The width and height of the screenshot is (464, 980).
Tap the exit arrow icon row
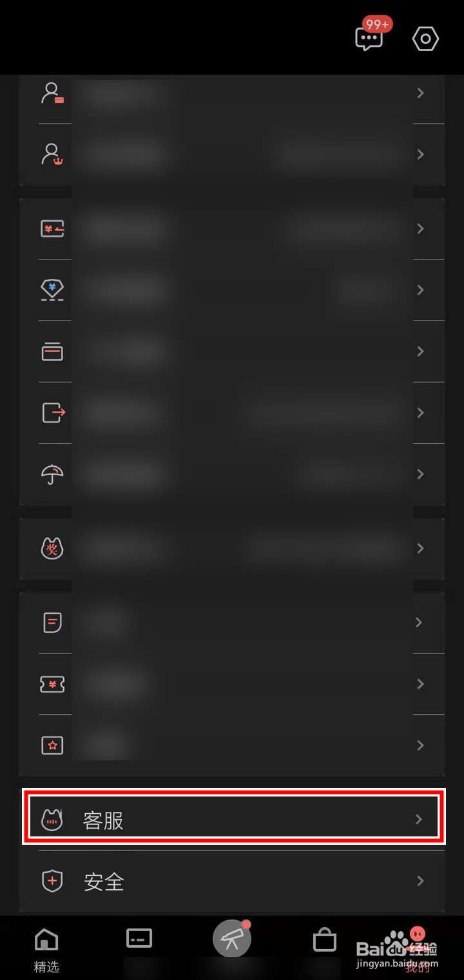click(232, 413)
